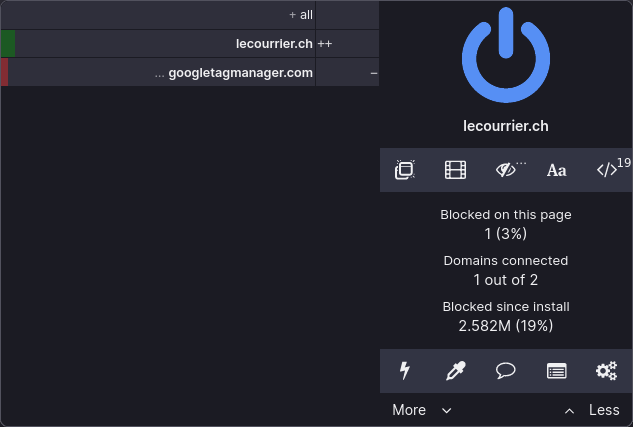Toggle the big blue uBlock power button
The height and width of the screenshot is (427, 633).
pyautogui.click(x=506, y=55)
